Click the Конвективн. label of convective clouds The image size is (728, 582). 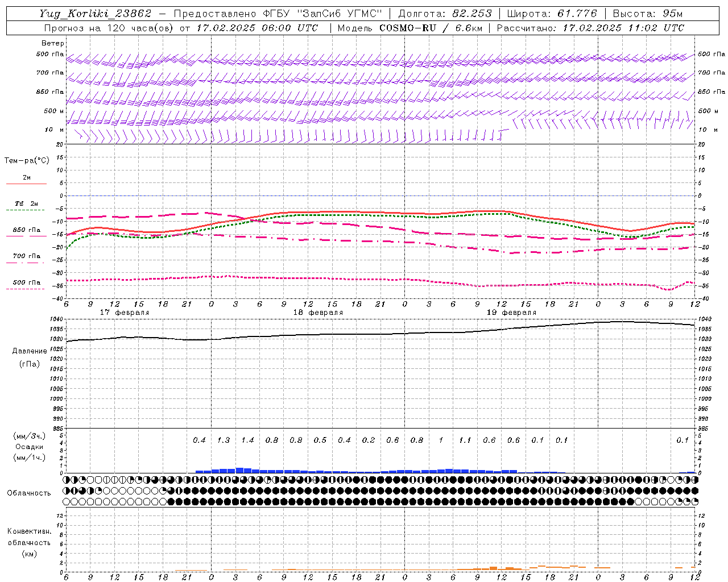click(x=29, y=531)
